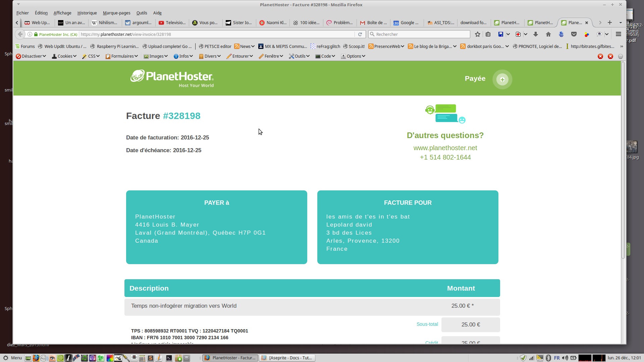This screenshot has height=362, width=644.
Task: Go to the Firefox home page icon
Action: 548,34
